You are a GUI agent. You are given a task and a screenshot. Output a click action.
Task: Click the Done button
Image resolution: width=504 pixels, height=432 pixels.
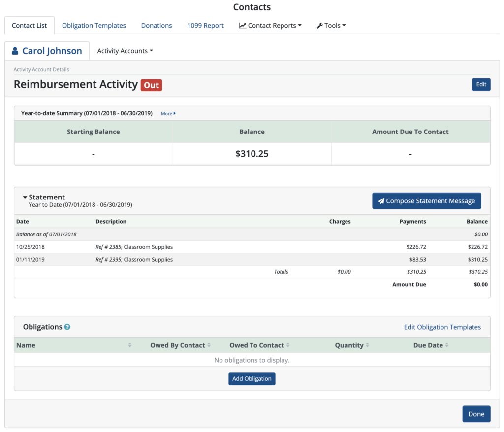[476, 414]
